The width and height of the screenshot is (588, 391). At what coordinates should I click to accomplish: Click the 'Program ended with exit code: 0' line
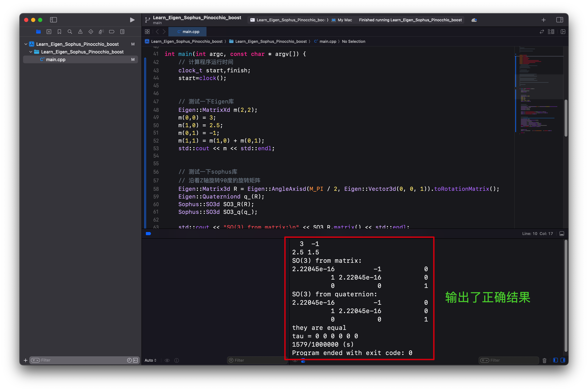tap(352, 353)
